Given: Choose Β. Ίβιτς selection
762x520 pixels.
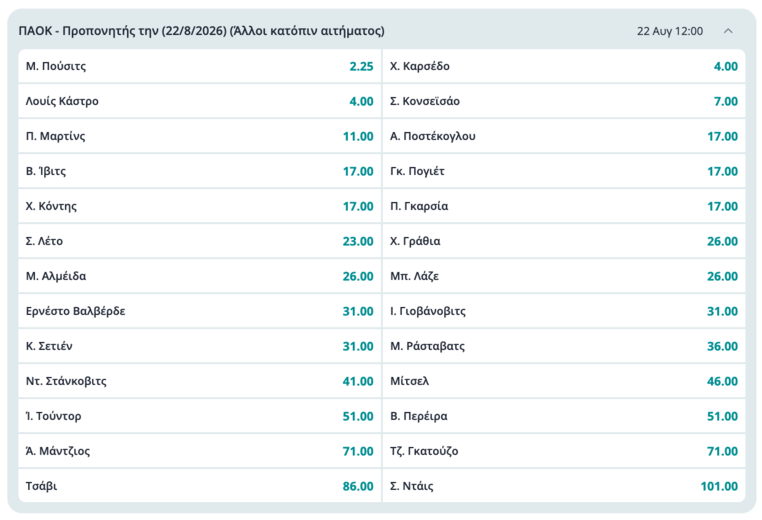Looking at the screenshot, I should pos(200,171).
